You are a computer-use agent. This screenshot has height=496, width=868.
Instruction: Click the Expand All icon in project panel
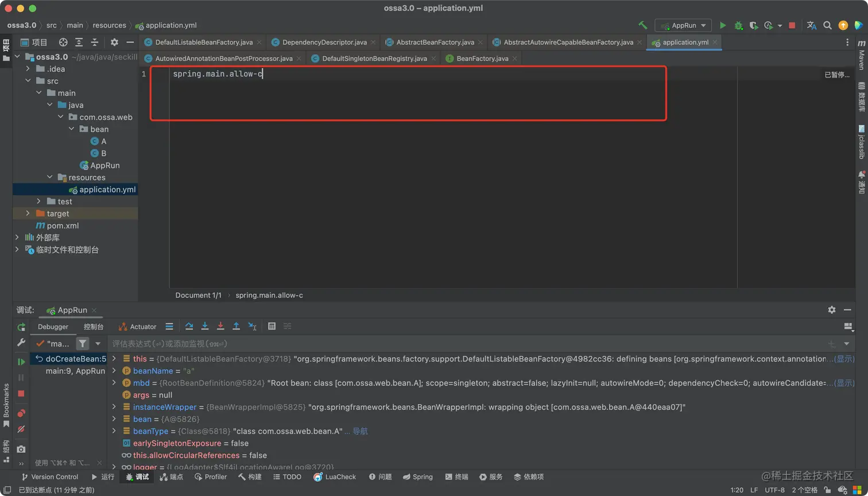click(79, 42)
